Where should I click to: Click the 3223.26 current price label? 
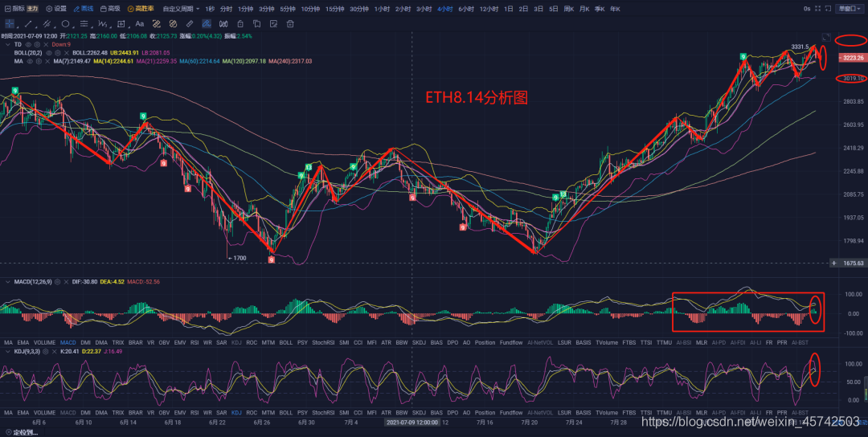pos(850,58)
